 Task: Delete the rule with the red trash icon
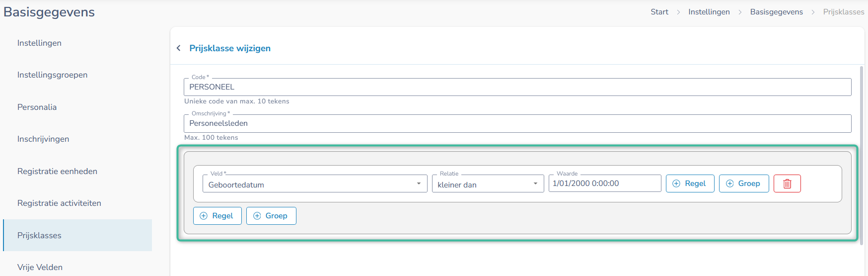coord(787,184)
